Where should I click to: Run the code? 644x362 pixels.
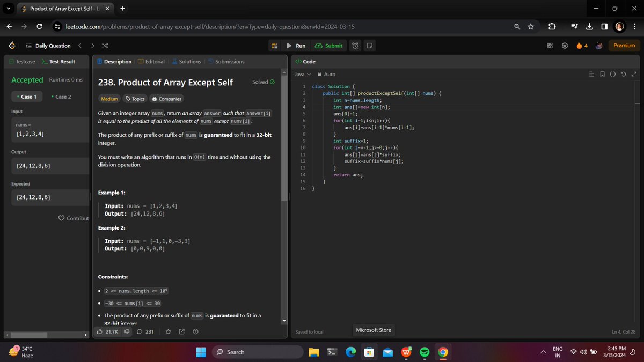coord(296,46)
